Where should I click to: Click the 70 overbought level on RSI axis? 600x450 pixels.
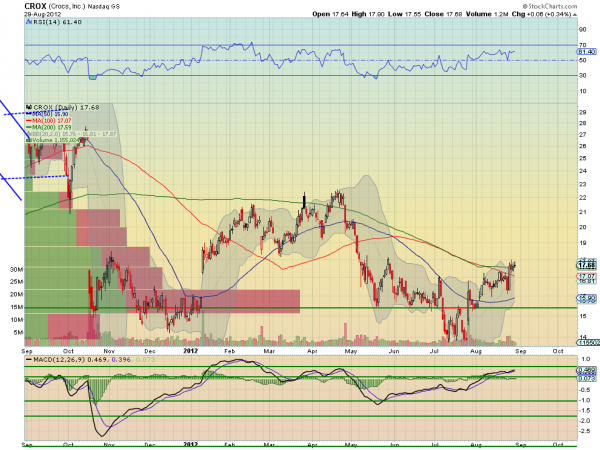click(x=582, y=45)
